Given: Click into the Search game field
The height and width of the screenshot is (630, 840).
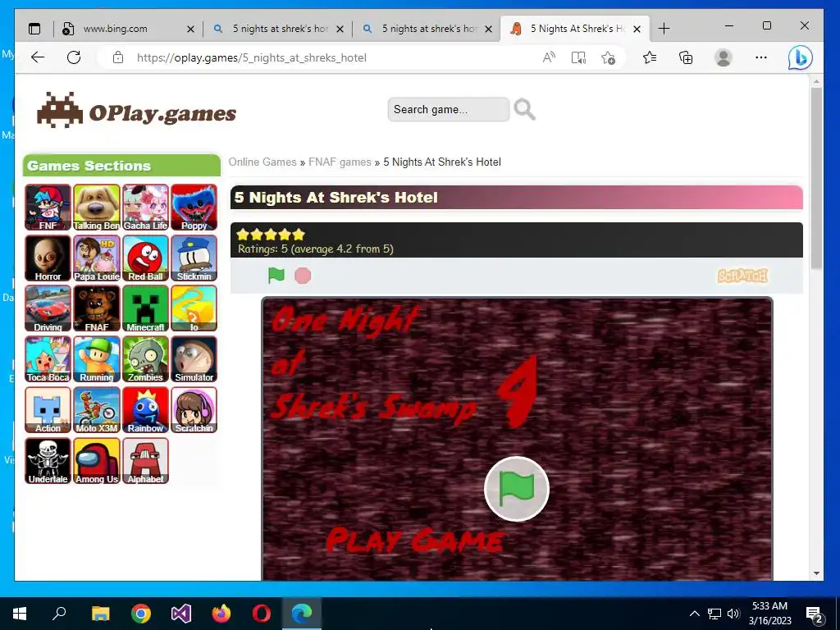Looking at the screenshot, I should click(449, 109).
